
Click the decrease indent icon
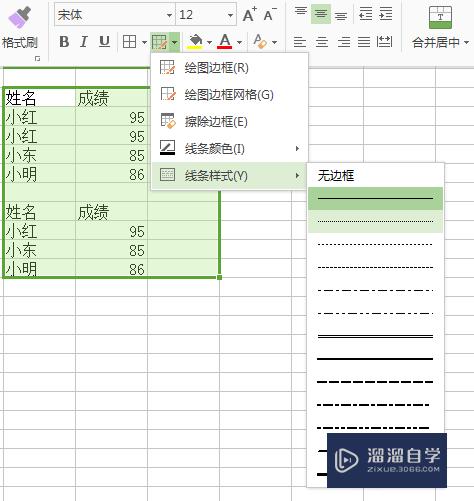[x=366, y=14]
